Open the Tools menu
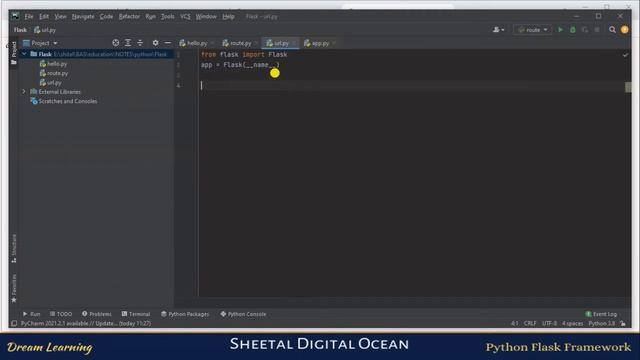This screenshot has width=640, height=360. click(167, 17)
